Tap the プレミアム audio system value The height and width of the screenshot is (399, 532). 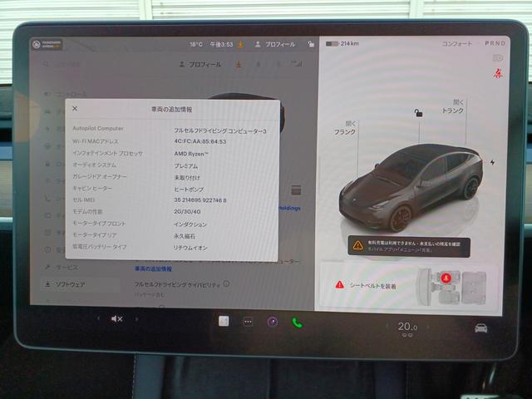185,166
